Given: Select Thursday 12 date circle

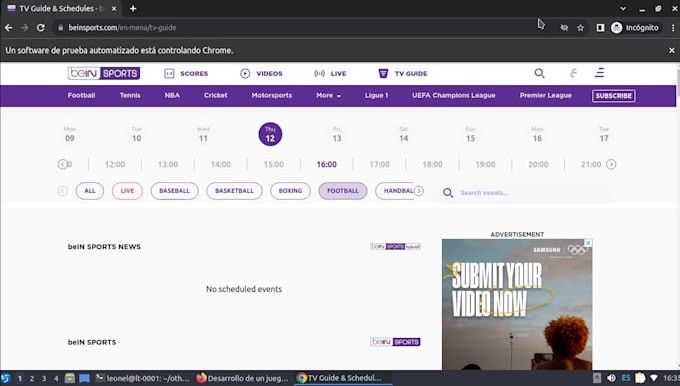Looking at the screenshot, I should 270,134.
